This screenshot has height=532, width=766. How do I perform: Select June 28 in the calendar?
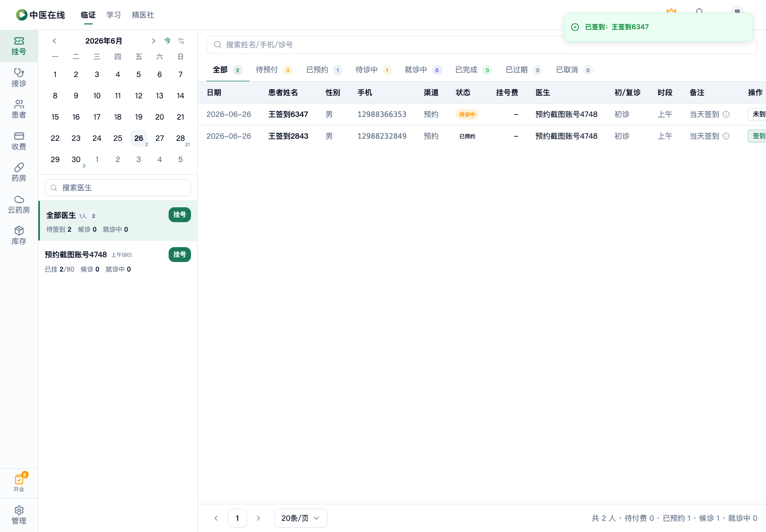(180, 138)
